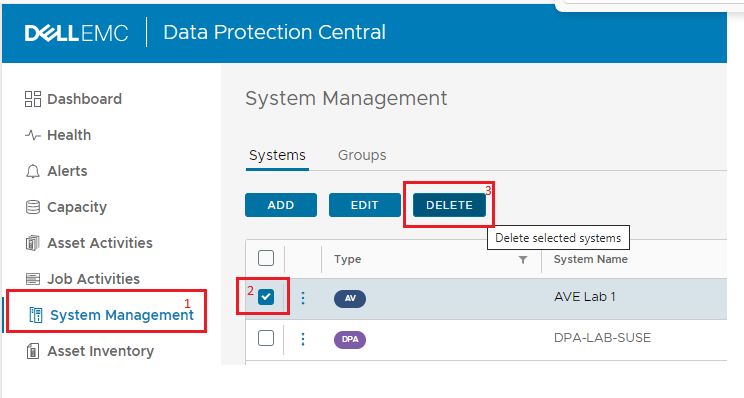The height and width of the screenshot is (398, 744).
Task: Switch to the Systems tab
Action: pos(277,155)
